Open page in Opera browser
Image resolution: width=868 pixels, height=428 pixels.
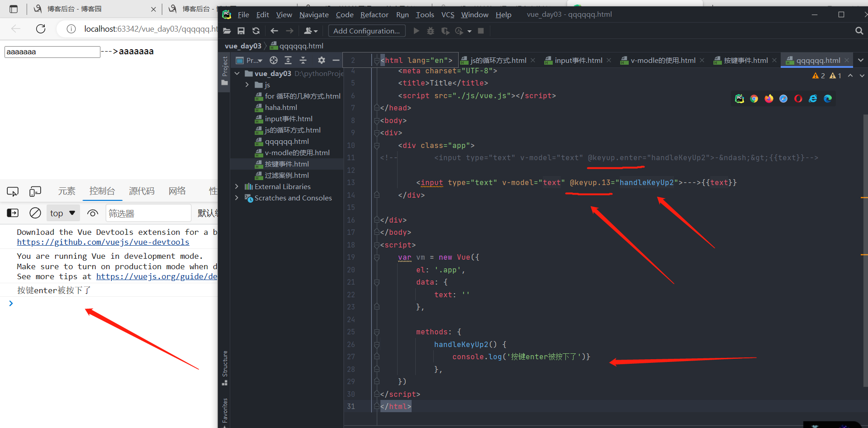coord(798,99)
